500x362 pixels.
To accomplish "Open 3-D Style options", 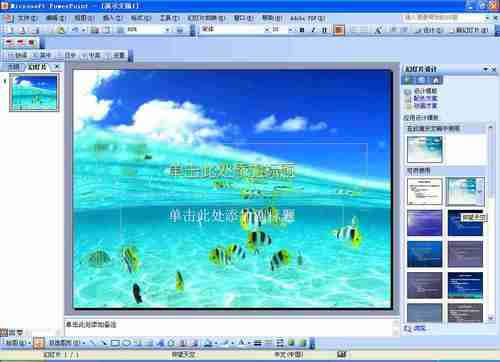I will [303, 343].
